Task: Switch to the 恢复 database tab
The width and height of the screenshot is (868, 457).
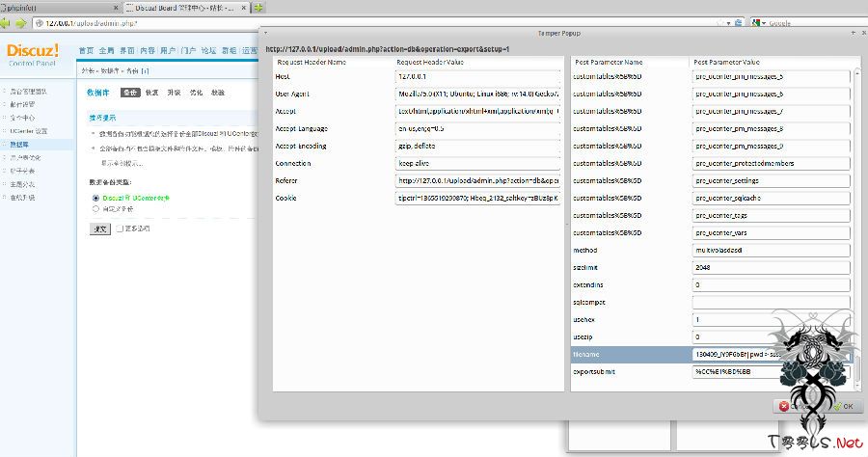Action: (152, 93)
